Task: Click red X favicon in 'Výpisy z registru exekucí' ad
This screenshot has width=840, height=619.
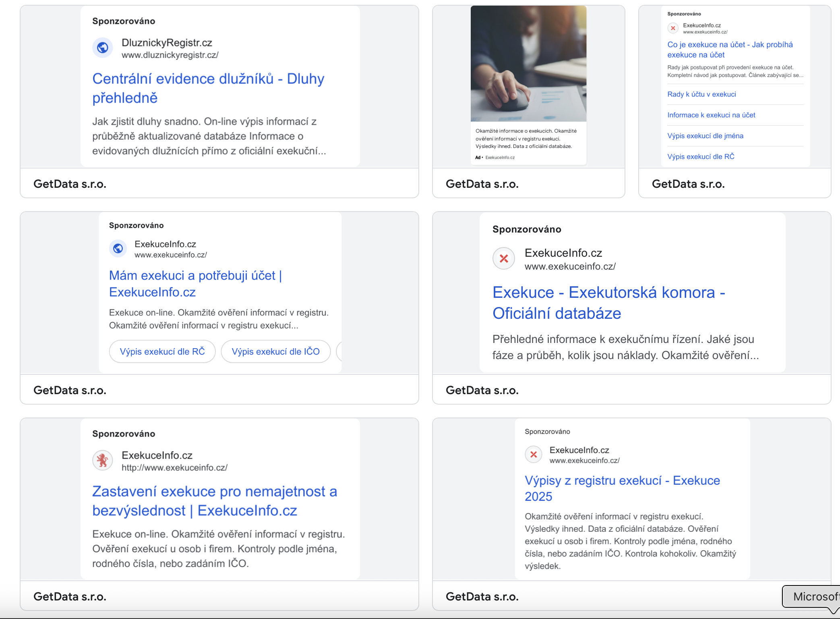Action: tap(534, 455)
